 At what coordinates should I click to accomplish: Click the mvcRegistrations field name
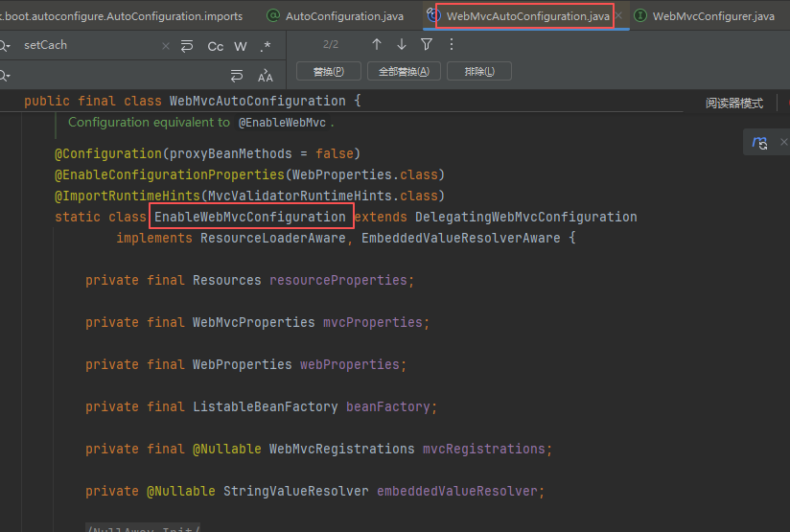pyautogui.click(x=484, y=450)
